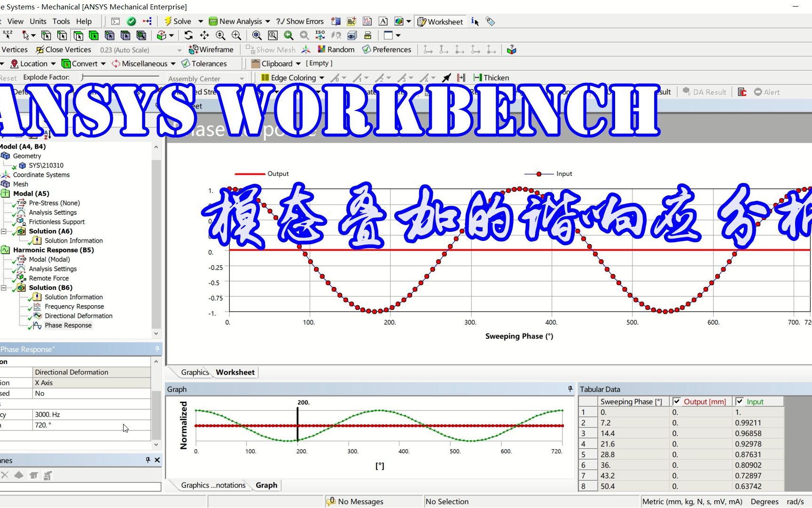This screenshot has width=812, height=508.
Task: Open the Selection Information icon
Action: coord(475,22)
